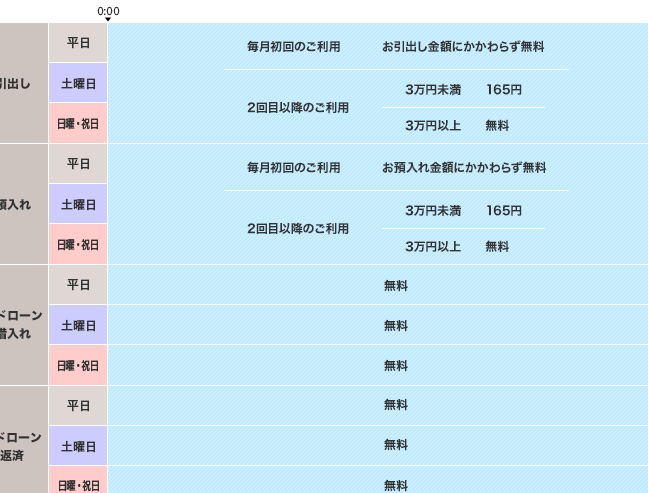Click 土曜日 cell in the 預入れ section

coord(78,205)
